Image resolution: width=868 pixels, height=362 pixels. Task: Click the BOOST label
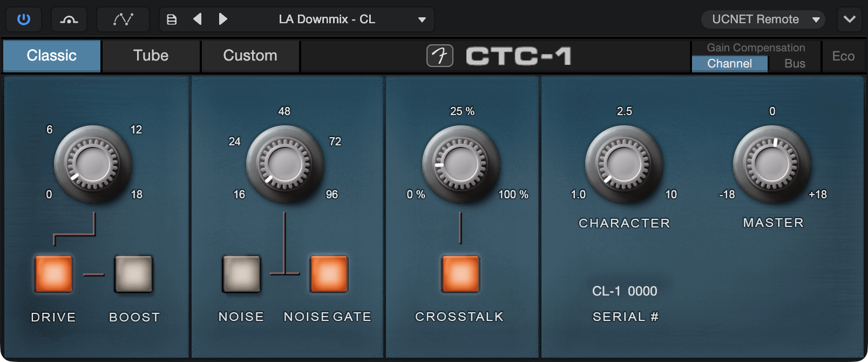click(134, 317)
